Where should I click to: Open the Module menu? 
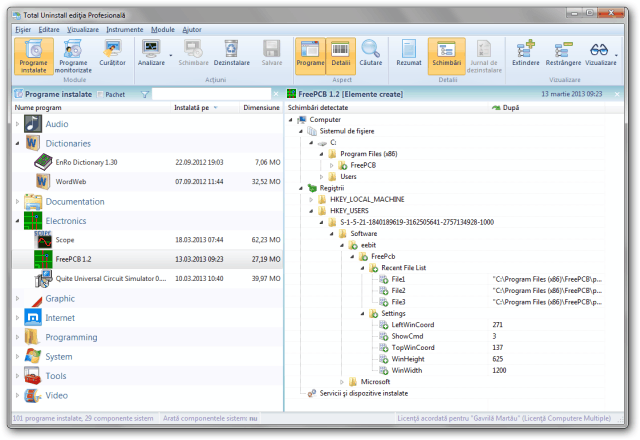click(x=162, y=29)
